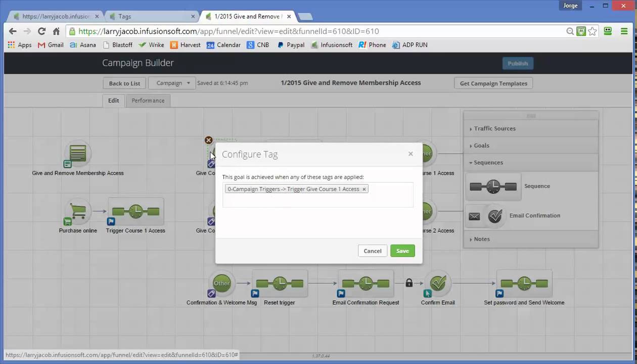Open the Asana bookmark
This screenshot has width=637, height=364.
pyautogui.click(x=82, y=45)
